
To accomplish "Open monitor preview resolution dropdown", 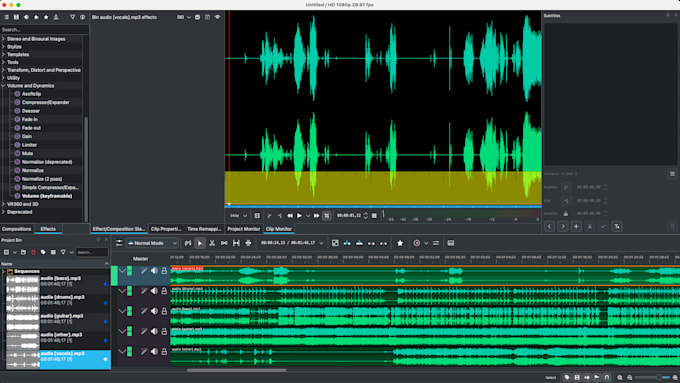I will pos(239,216).
